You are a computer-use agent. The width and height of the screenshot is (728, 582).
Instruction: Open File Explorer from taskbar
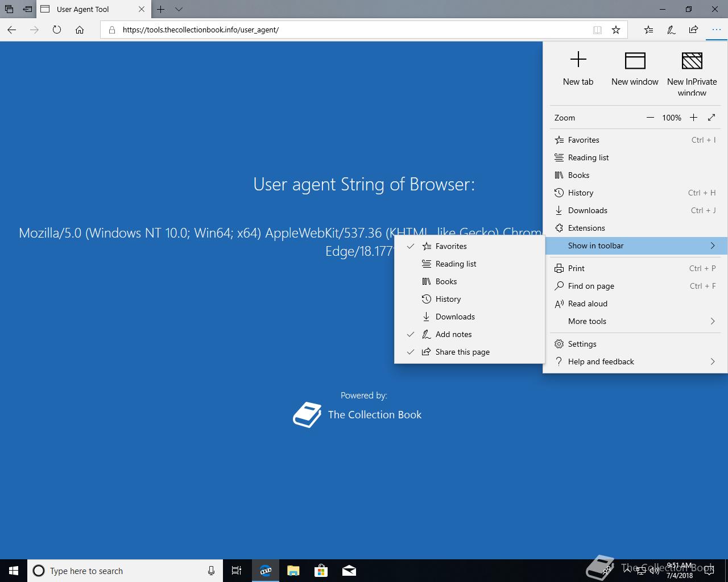point(293,571)
